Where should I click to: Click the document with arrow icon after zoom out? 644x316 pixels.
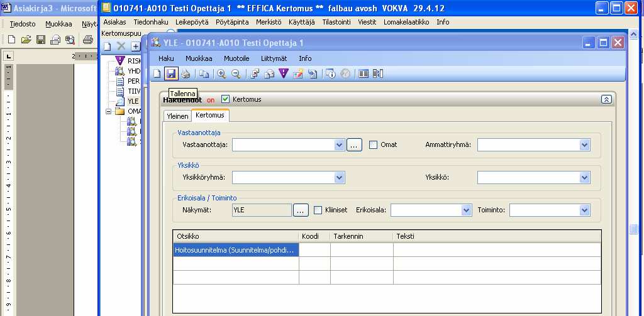255,74
